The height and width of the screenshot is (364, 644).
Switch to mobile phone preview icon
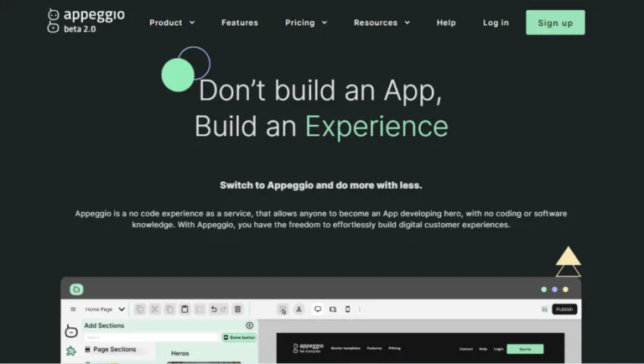click(347, 309)
